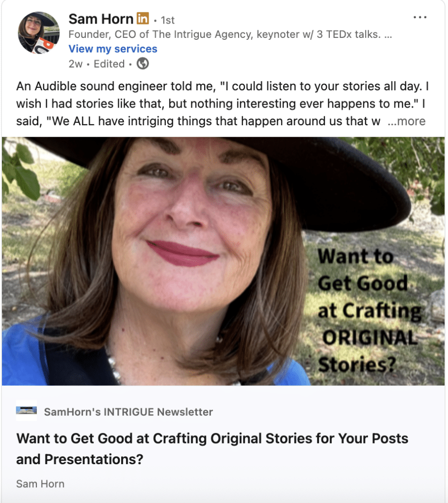448x503 pixels.
Task: Click the Edited label
Action: click(109, 64)
